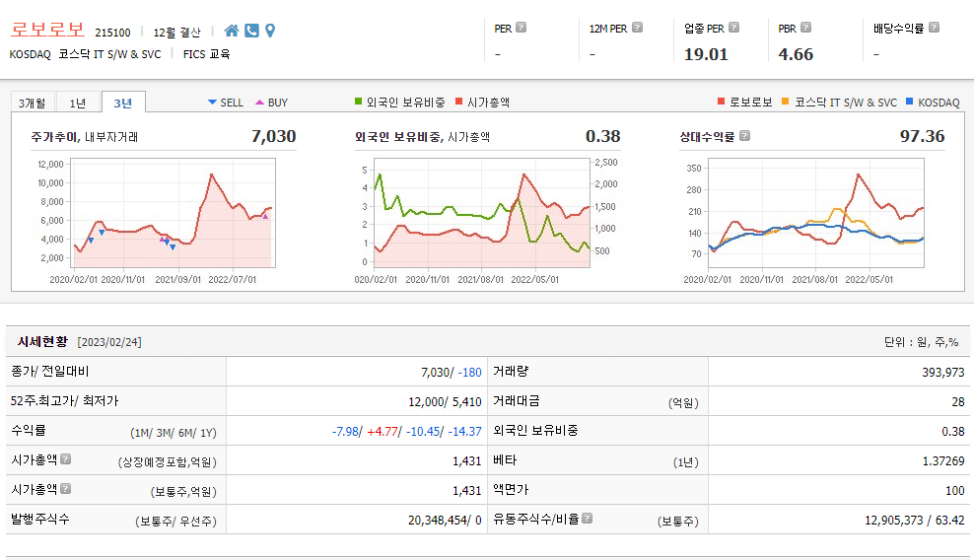Click help icon by 시가총액 보통주 row
The width and height of the screenshot is (974, 560).
tap(66, 489)
